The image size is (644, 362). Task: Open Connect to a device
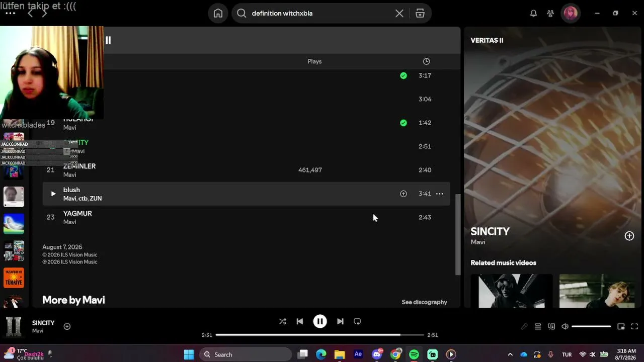(x=551, y=326)
